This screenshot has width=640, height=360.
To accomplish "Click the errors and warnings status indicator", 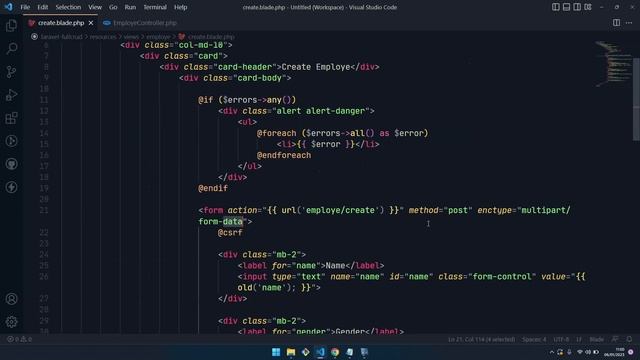I will 19,339.
